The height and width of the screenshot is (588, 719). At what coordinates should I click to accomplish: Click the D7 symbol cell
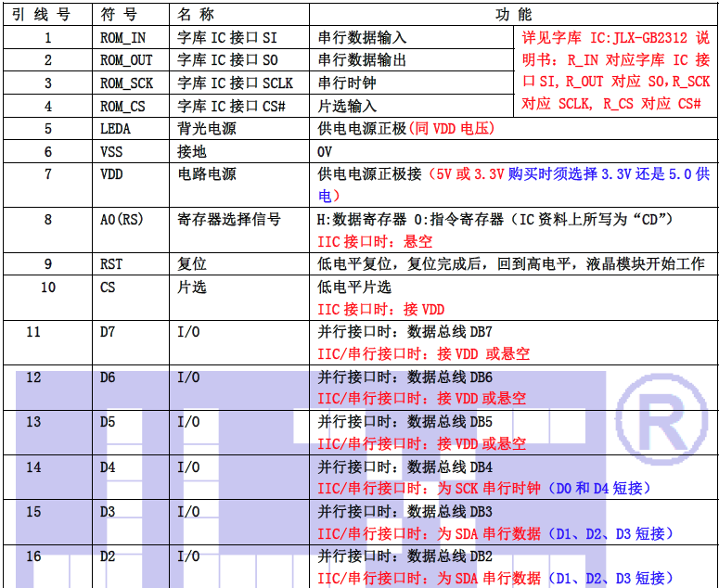[x=108, y=332]
